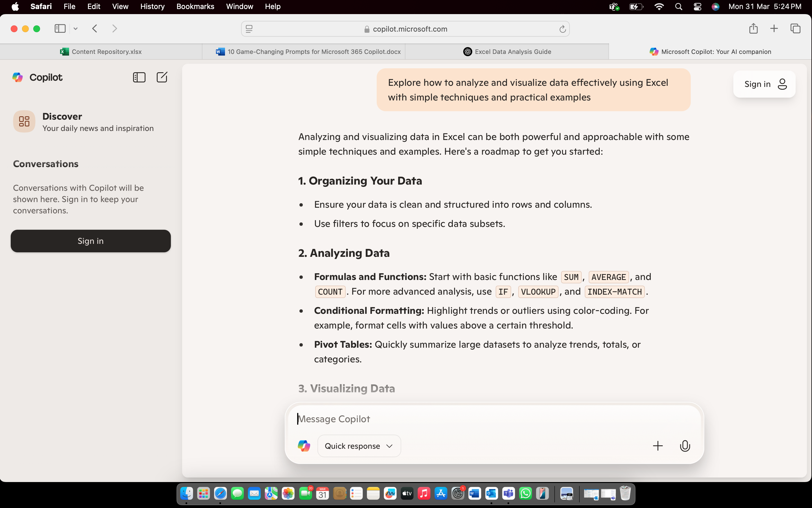The image size is (812, 508).
Task: Click Conversations heading in sidebar
Action: coord(46,164)
